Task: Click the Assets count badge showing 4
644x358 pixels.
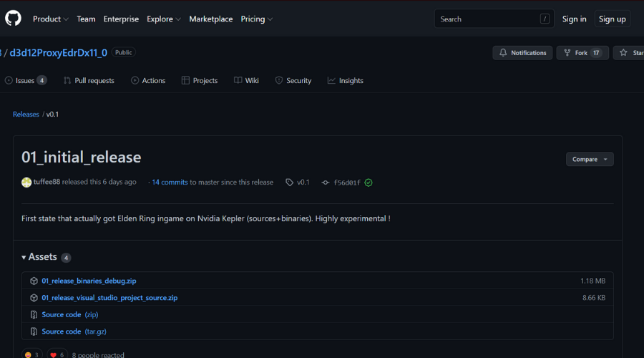Action: click(x=66, y=258)
